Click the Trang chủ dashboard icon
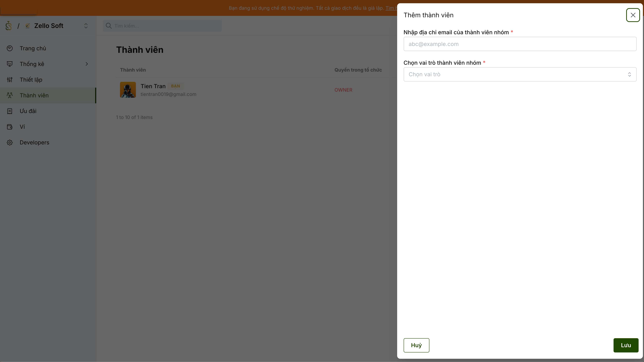 tap(10, 48)
